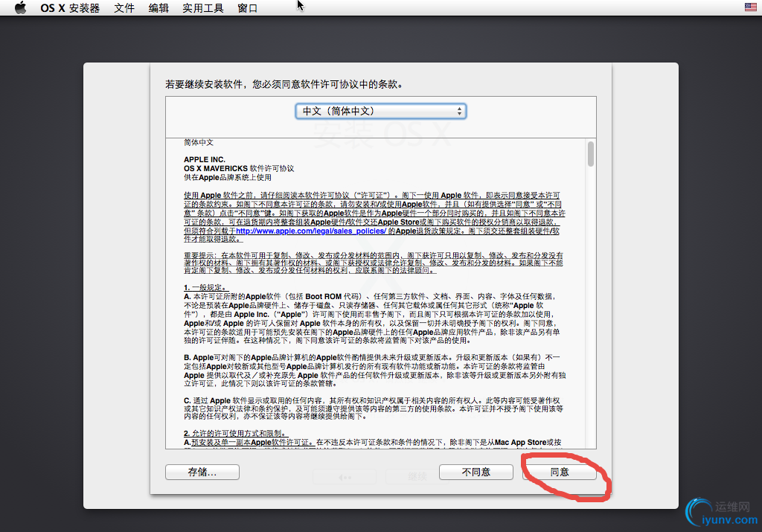Image resolution: width=762 pixels, height=532 pixels.
Task: Expand the 中文（简体中文）language dropdown
Action: point(380,112)
